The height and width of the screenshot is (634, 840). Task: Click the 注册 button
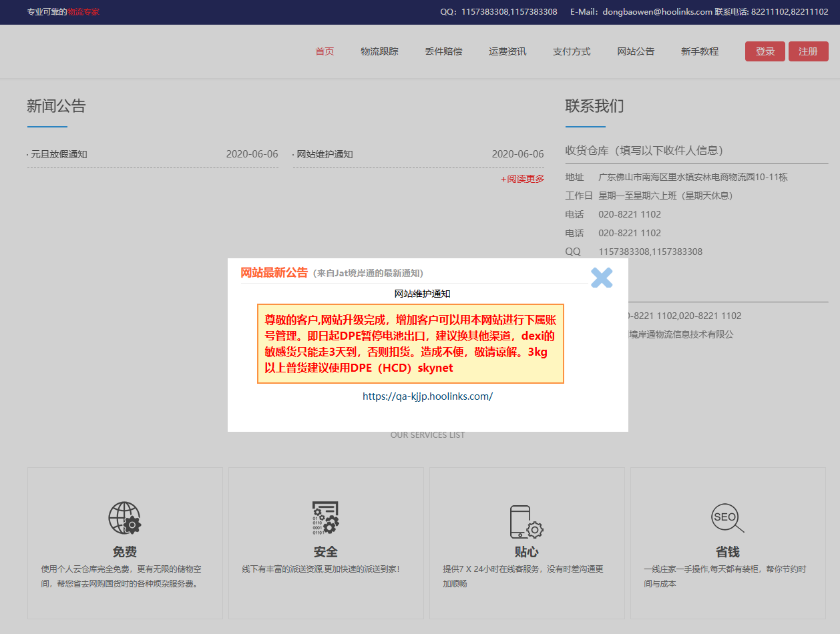click(x=808, y=51)
